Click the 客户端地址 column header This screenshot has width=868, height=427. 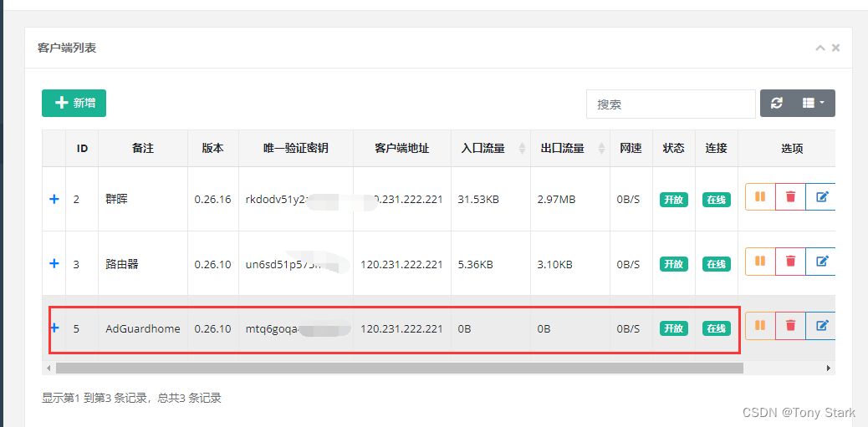coord(402,148)
